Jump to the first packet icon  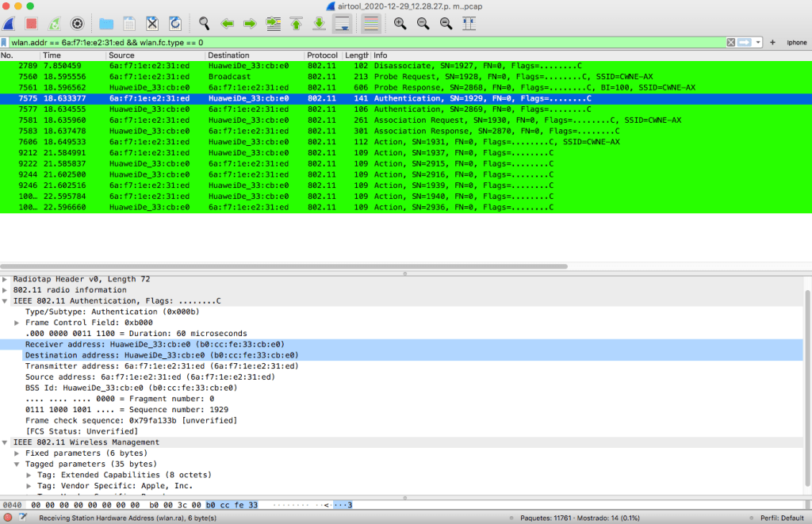pyautogui.click(x=297, y=24)
